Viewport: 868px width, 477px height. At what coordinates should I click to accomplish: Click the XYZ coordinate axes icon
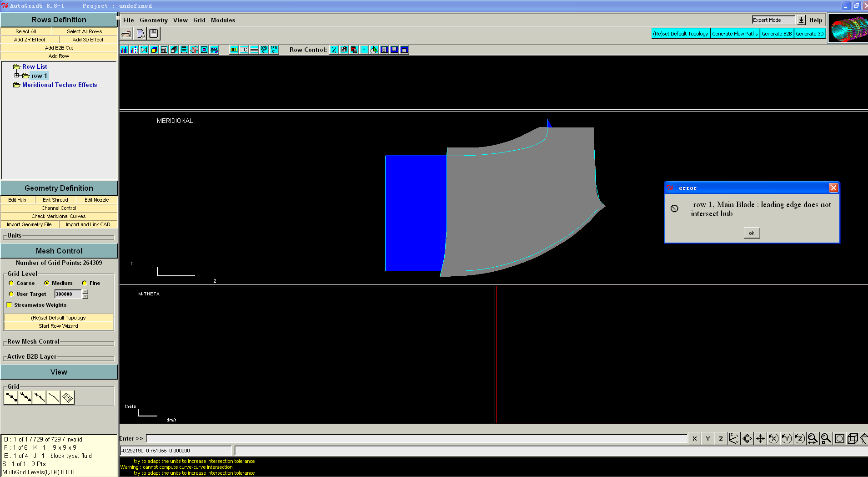tap(733, 439)
